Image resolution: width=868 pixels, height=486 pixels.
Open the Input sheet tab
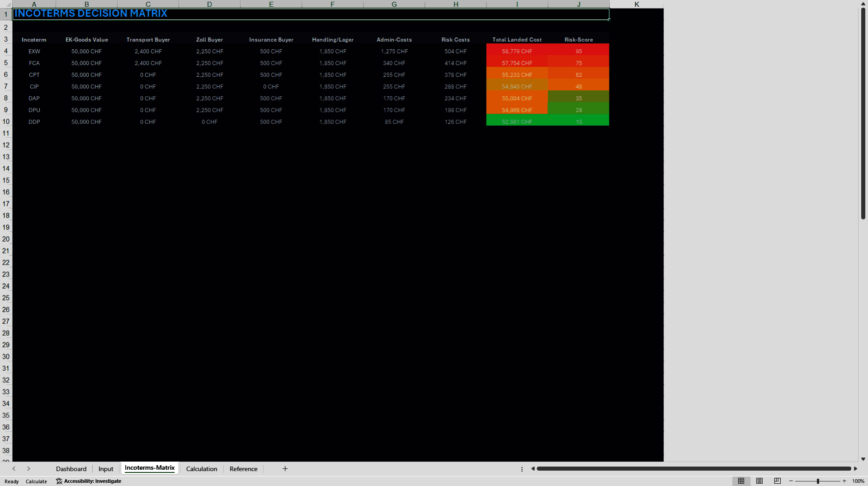106,469
